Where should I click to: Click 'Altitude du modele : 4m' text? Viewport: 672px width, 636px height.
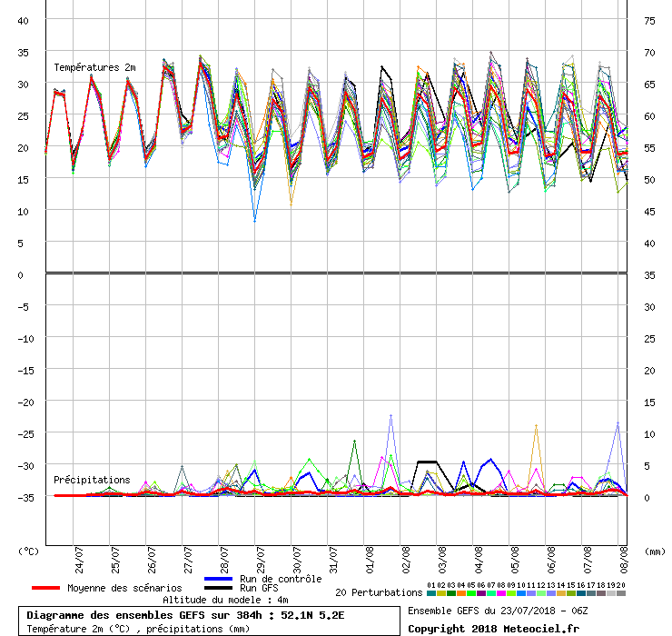tap(225, 600)
